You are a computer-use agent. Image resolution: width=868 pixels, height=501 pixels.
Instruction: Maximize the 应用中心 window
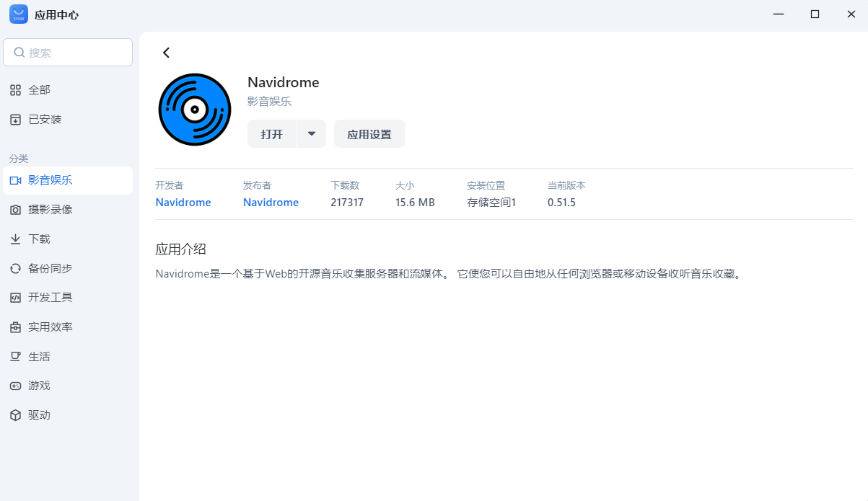[815, 14]
